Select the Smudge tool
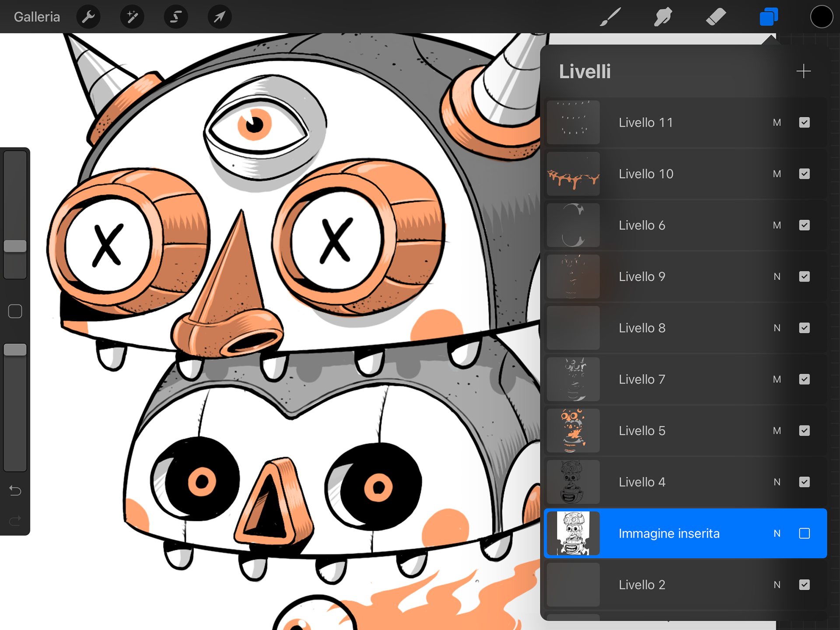Viewport: 840px width, 630px height. pyautogui.click(x=663, y=17)
